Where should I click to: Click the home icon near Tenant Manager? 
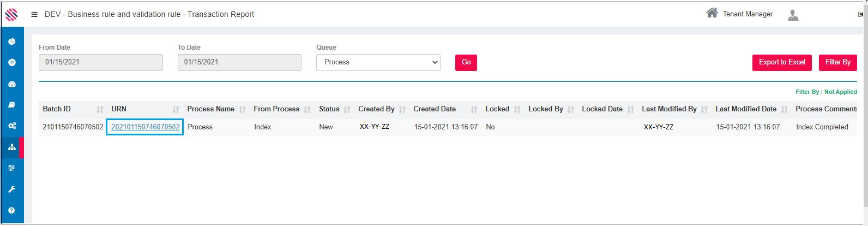pyautogui.click(x=712, y=13)
